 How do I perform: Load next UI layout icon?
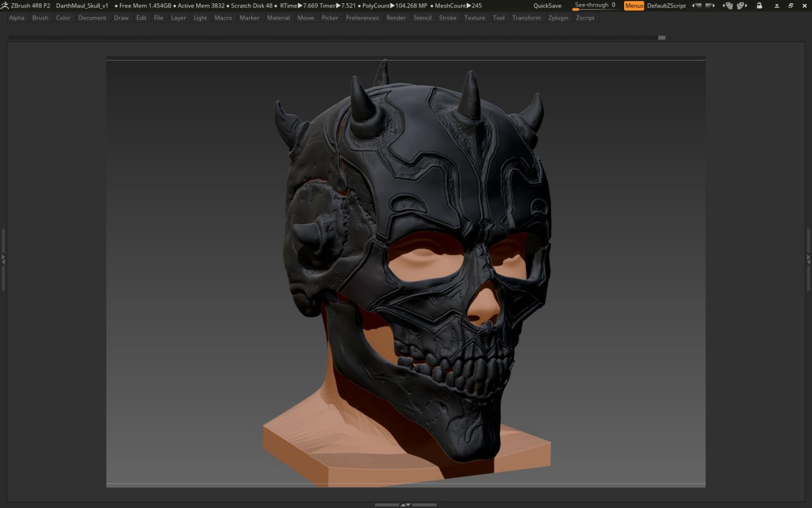pos(742,6)
